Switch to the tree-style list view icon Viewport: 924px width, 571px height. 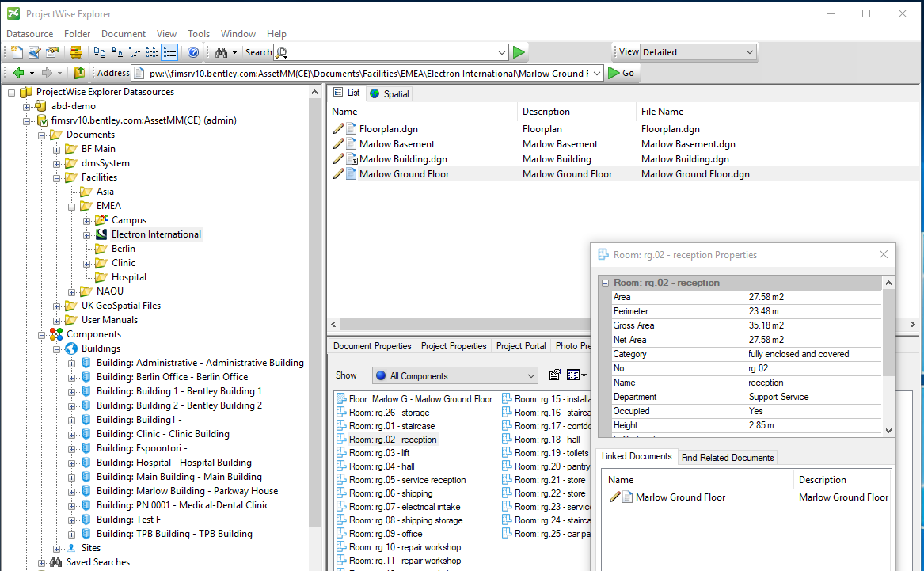(x=135, y=52)
